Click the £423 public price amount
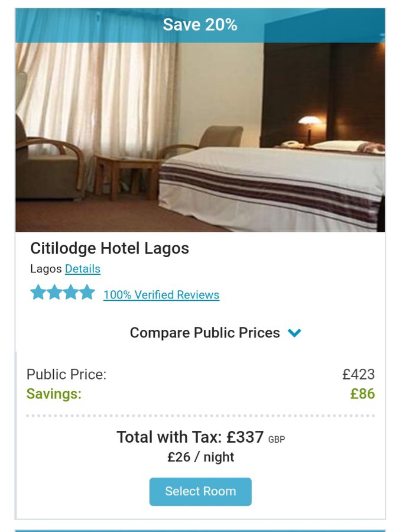This screenshot has height=532, width=399. (358, 374)
